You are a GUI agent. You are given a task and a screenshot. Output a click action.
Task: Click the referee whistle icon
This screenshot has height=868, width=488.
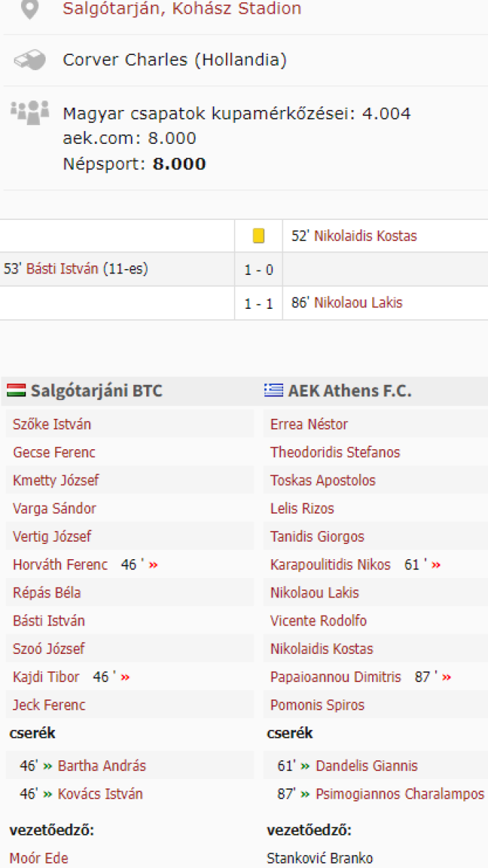pyautogui.click(x=29, y=60)
